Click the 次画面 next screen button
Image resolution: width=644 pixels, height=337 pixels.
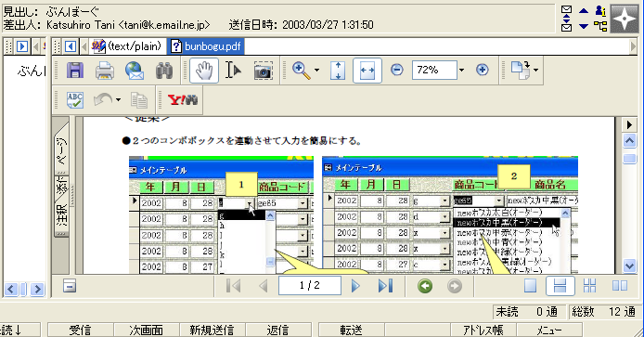pyautogui.click(x=146, y=330)
